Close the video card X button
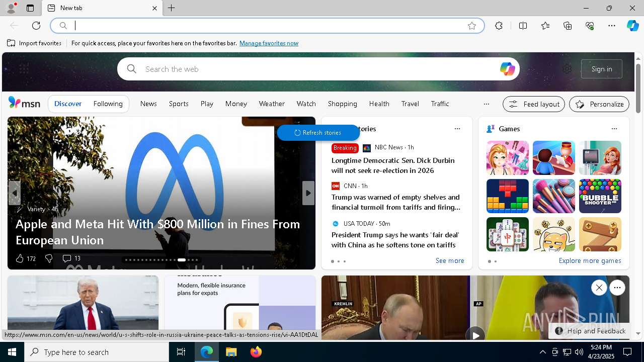The width and height of the screenshot is (644, 362). [599, 288]
